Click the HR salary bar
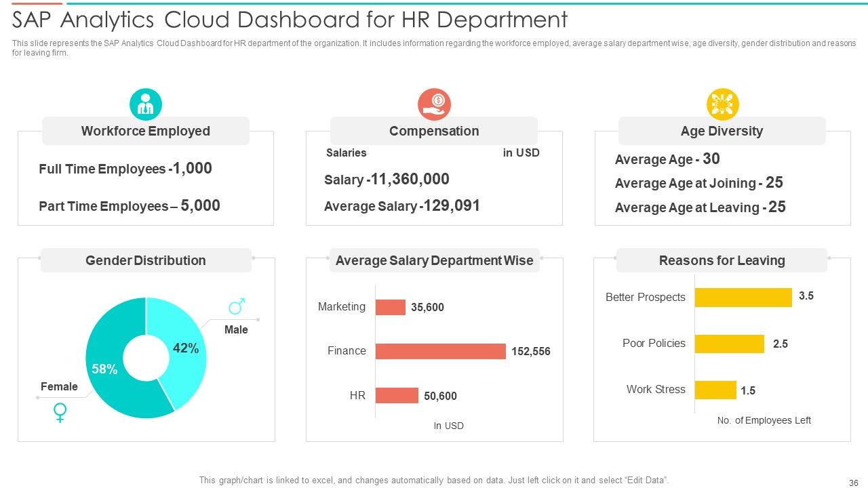Image resolution: width=868 pixels, height=488 pixels. pyautogui.click(x=397, y=396)
